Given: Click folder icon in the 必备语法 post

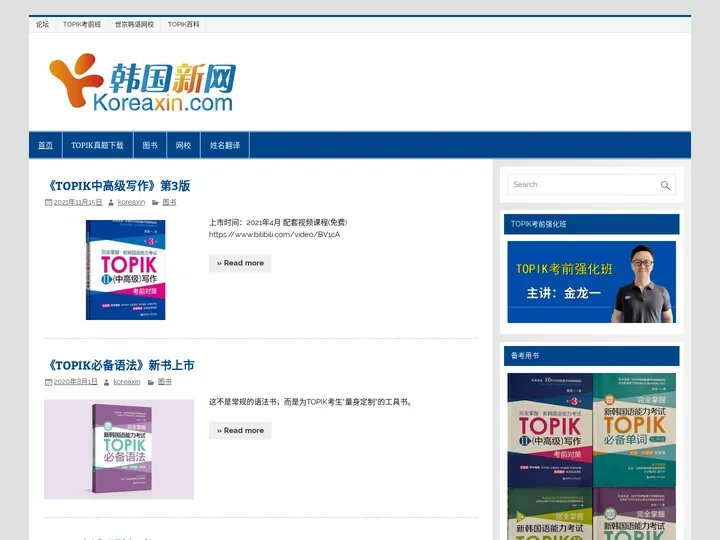Looking at the screenshot, I should [151, 382].
